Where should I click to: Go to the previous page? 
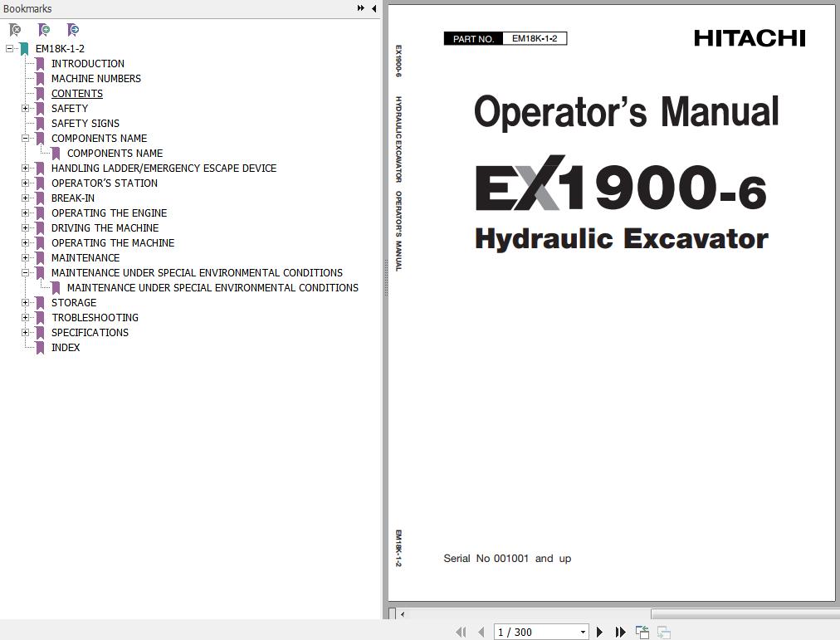[x=481, y=632]
